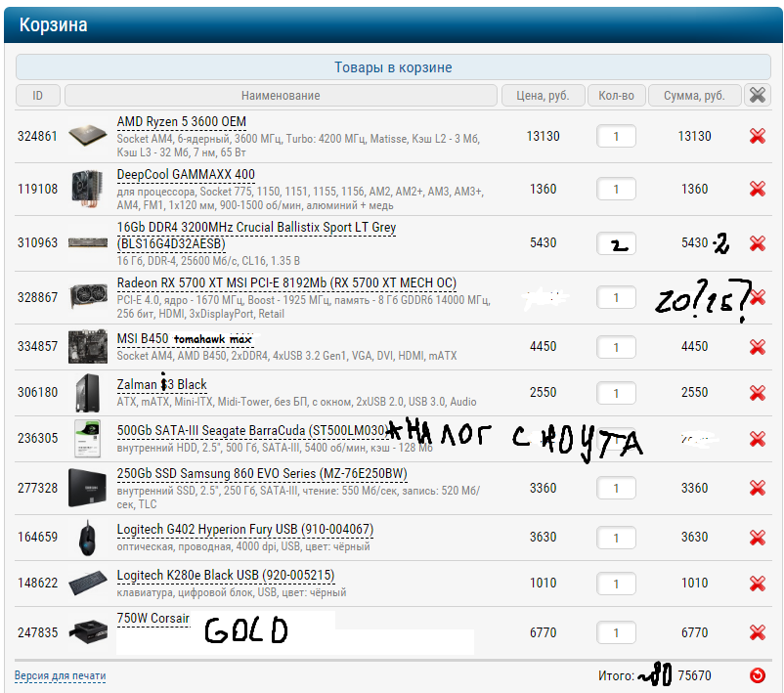Edit quantity field for AMD Ryzen 5

click(x=616, y=136)
